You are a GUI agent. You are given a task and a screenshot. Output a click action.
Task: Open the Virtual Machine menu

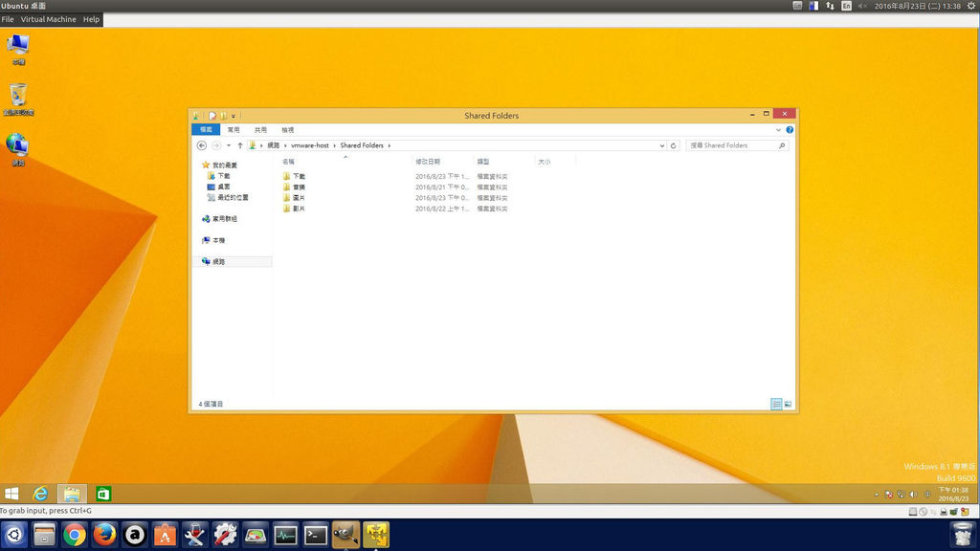(x=48, y=19)
